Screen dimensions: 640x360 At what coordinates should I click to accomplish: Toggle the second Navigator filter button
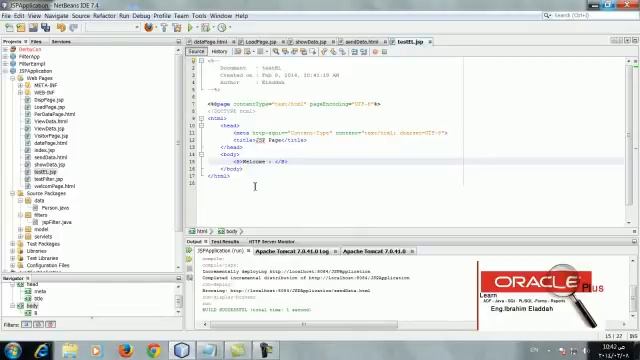38,324
